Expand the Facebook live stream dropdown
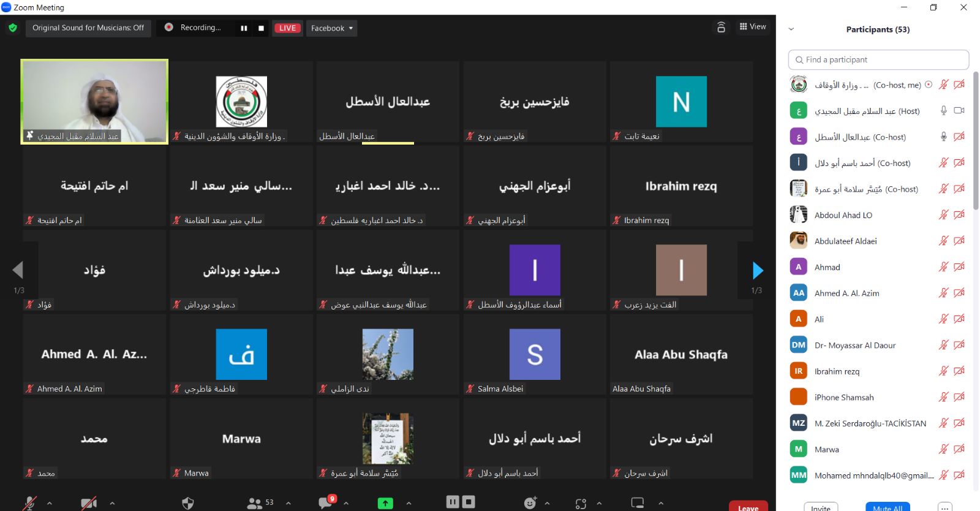Screen dimensions: 980x511 point(331,28)
